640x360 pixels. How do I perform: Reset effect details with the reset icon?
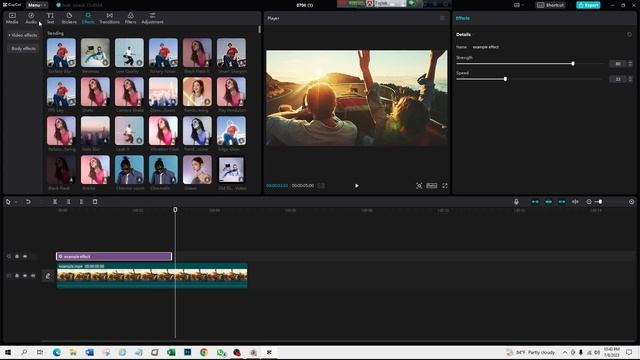click(629, 35)
